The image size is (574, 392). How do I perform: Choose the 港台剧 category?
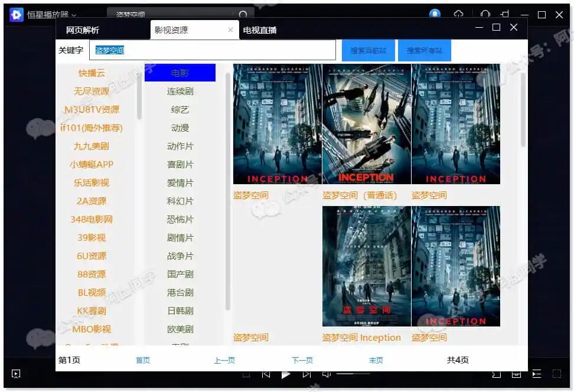(180, 292)
